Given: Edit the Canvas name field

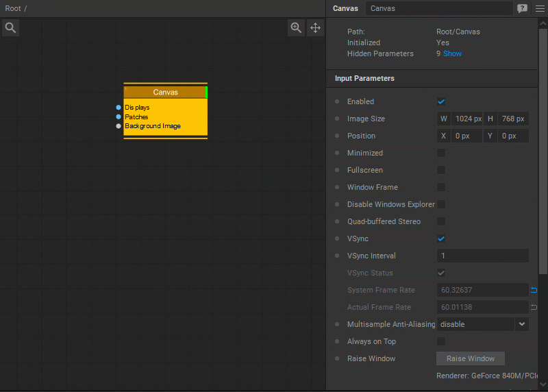Looking at the screenshot, I should [x=439, y=8].
